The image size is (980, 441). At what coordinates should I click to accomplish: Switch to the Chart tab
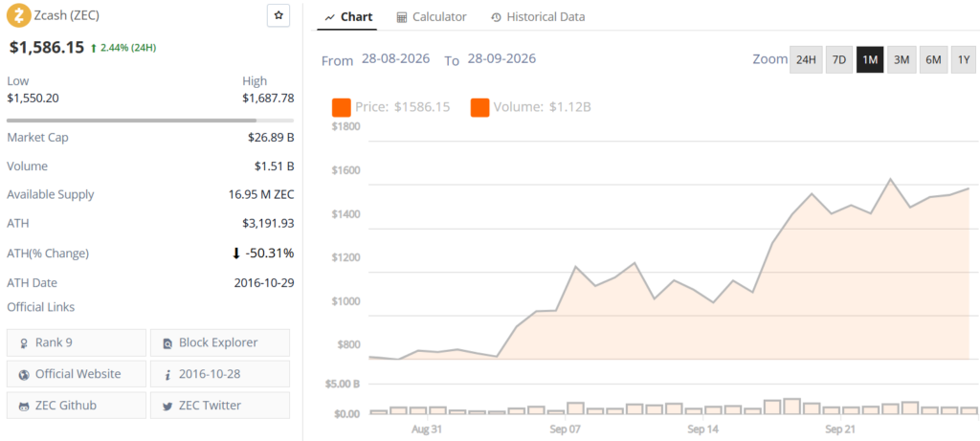(x=349, y=17)
